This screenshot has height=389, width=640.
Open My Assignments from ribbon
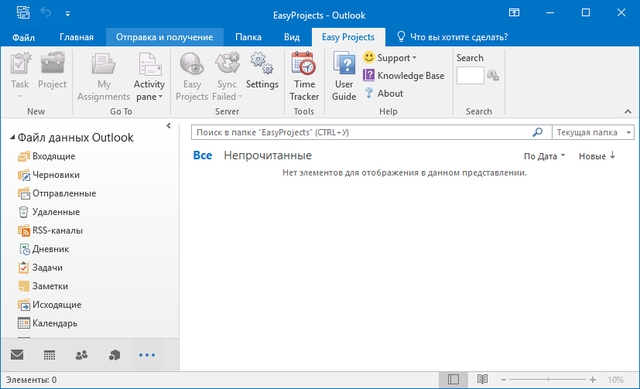(103, 77)
